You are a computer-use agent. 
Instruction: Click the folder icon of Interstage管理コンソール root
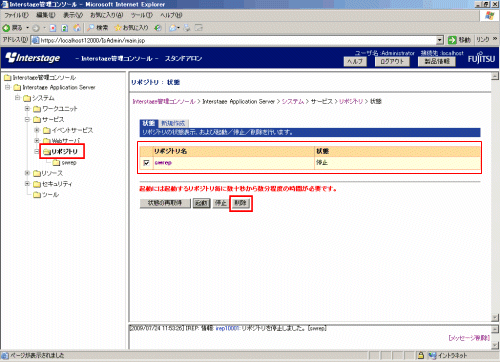[x=8, y=78]
